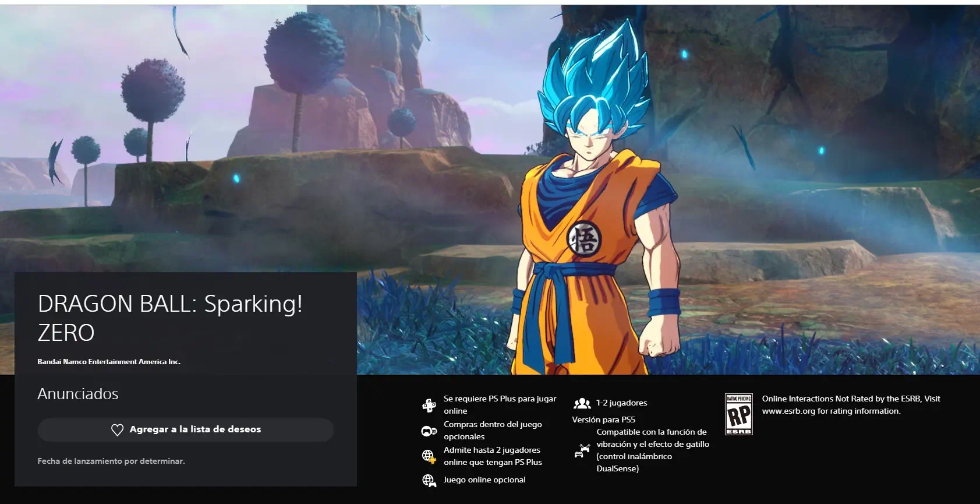Click the optional online play globe icon
The image size is (980, 504).
pyautogui.click(x=429, y=480)
